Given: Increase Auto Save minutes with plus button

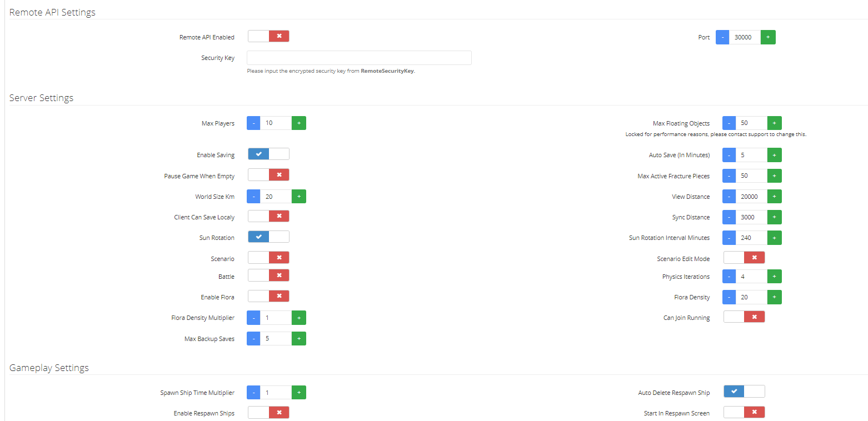Looking at the screenshot, I should point(774,155).
